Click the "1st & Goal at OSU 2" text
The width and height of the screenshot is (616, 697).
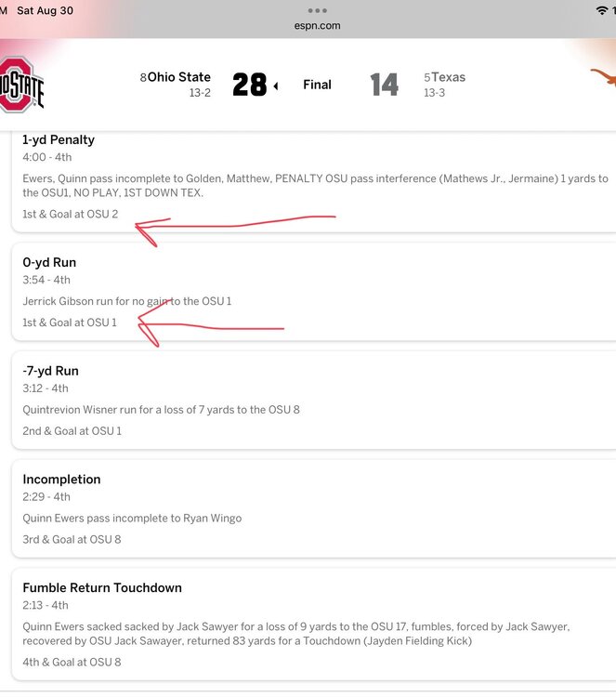point(71,215)
